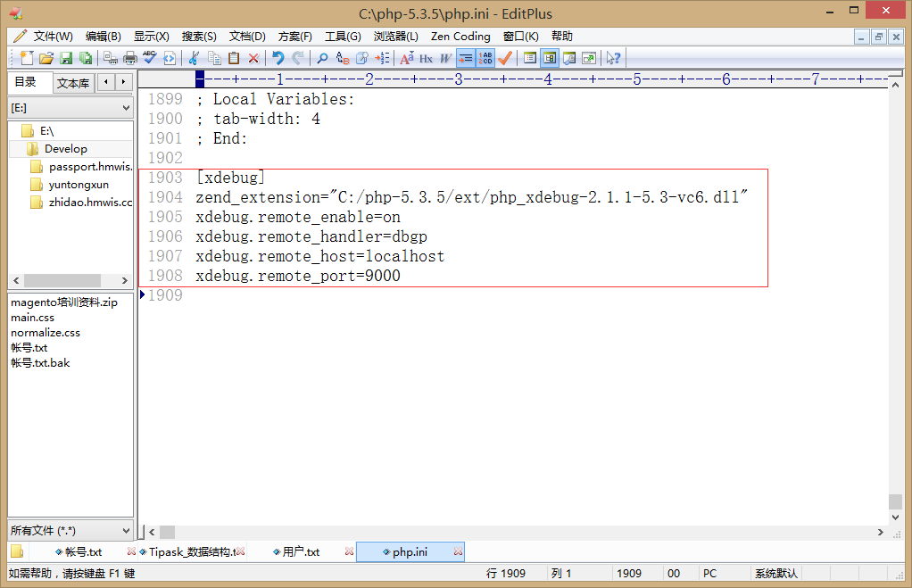Switch to the 文本库 sidebar tab

click(x=72, y=83)
